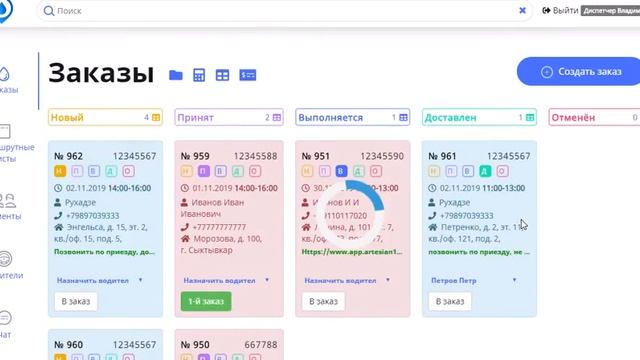Click table icon in Новый column header
This screenshot has height=360, width=640.
click(156, 118)
